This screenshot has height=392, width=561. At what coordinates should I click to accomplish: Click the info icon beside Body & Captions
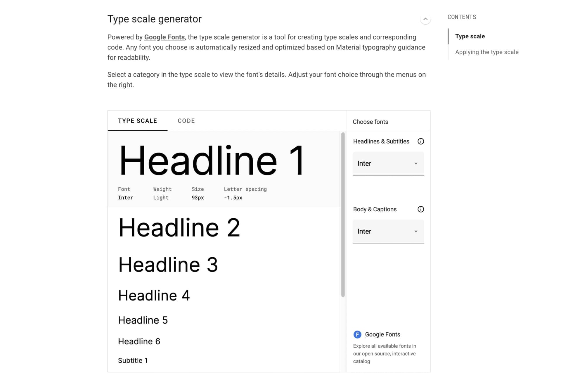tap(421, 209)
